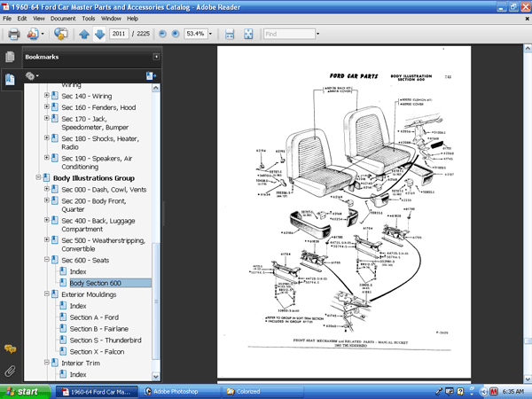Select Section X - Falcon bookmark
The image size is (532, 399).
(x=97, y=351)
